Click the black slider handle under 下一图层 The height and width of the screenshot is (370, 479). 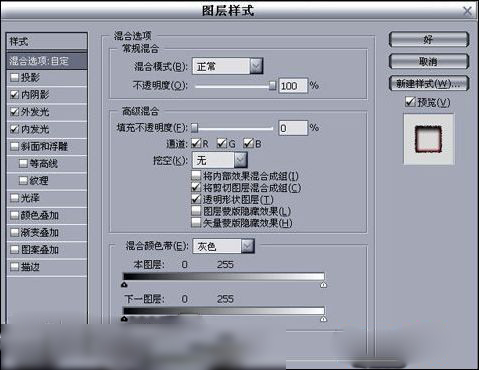coord(124,319)
